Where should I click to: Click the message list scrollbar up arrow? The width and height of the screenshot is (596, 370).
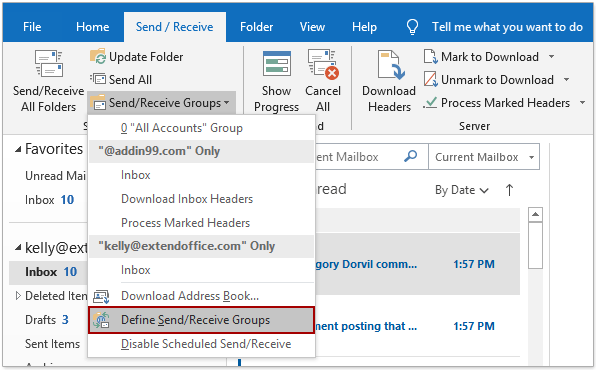535,215
